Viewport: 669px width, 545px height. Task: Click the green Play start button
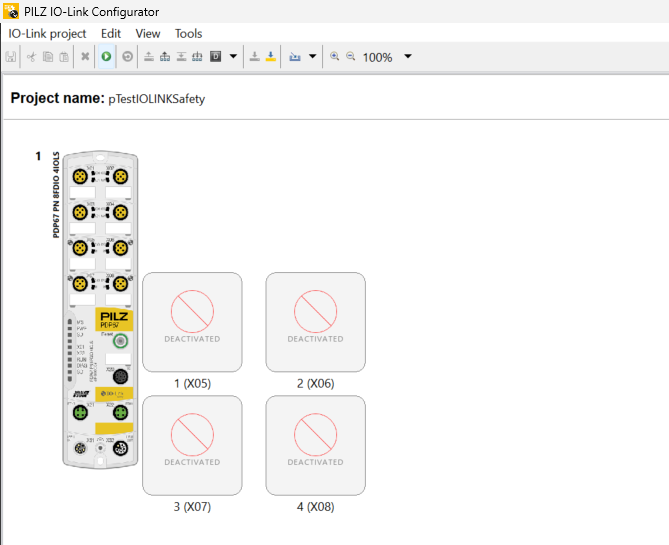106,56
